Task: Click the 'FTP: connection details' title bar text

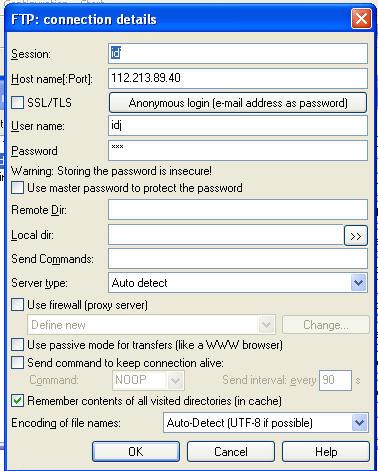Action: (84, 19)
